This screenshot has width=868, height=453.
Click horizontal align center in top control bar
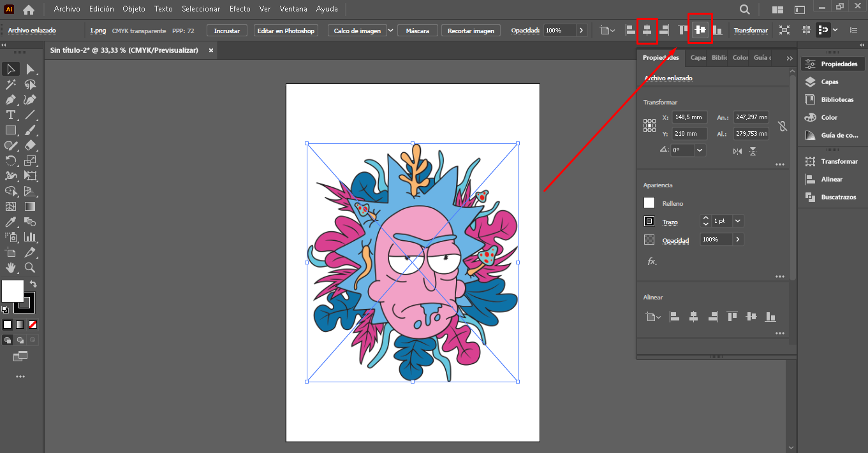(x=647, y=30)
